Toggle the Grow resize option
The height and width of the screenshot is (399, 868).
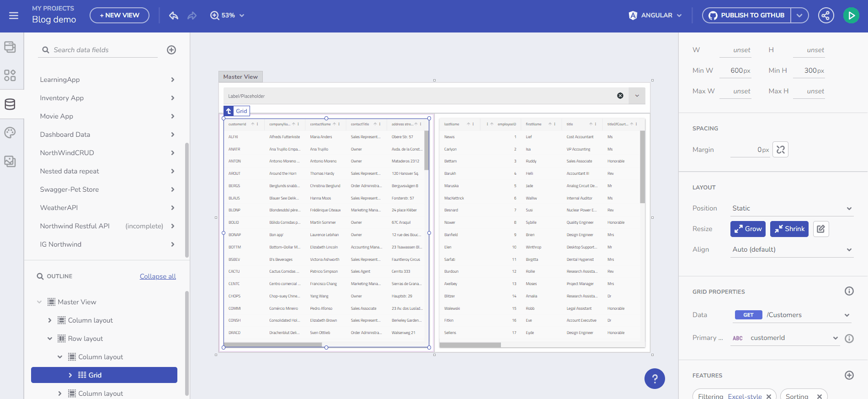click(x=748, y=229)
